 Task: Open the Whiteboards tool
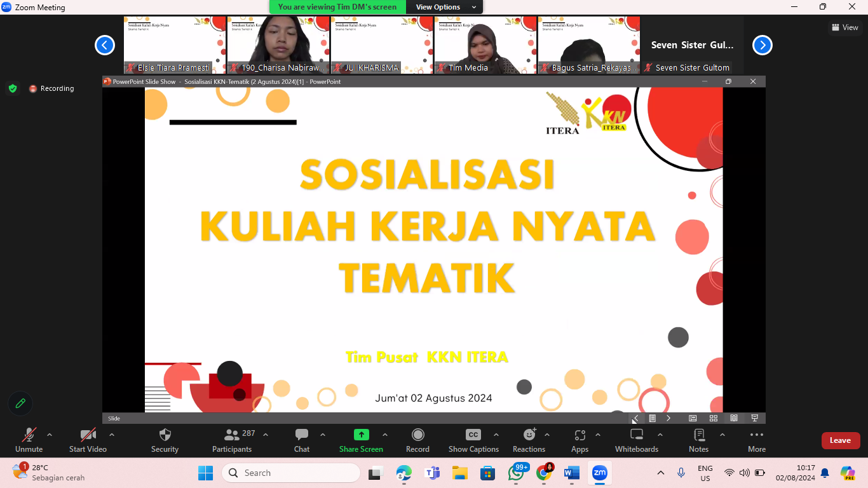636,435
